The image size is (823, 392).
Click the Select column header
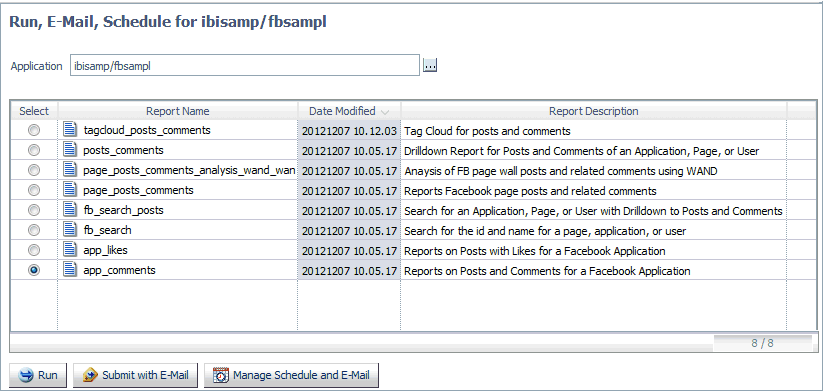pyautogui.click(x=34, y=111)
